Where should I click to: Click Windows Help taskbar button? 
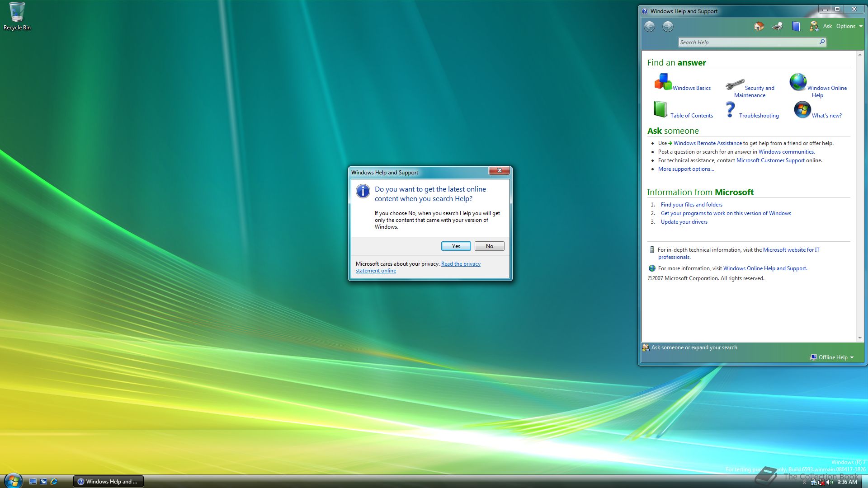click(108, 482)
